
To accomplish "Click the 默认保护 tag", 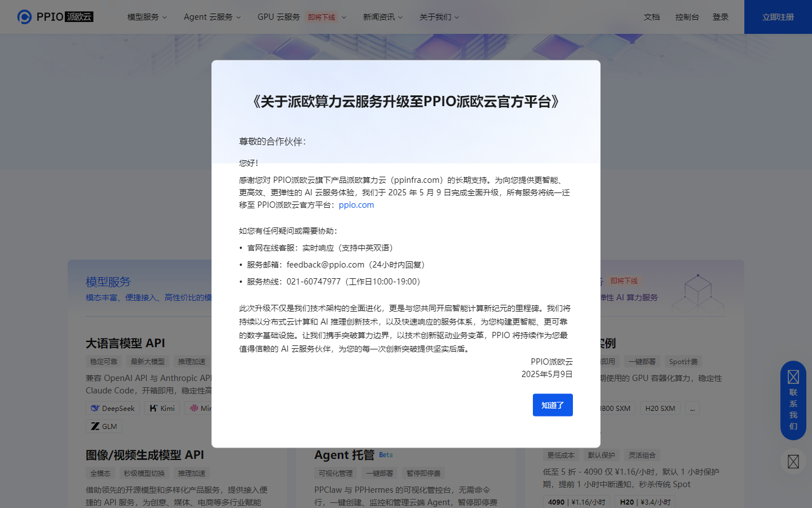I will click(602, 456).
